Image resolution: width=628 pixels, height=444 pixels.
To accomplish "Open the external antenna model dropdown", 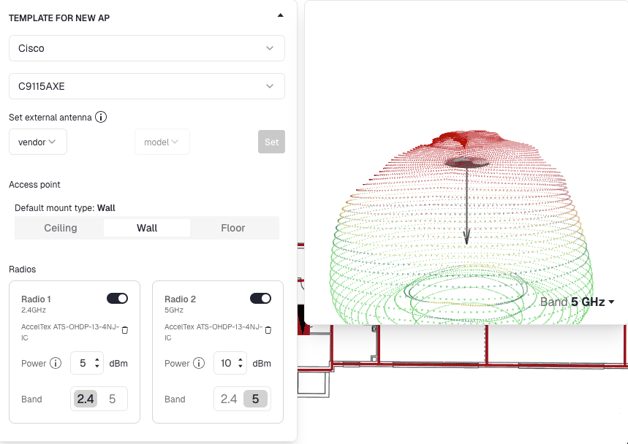I will [x=161, y=142].
